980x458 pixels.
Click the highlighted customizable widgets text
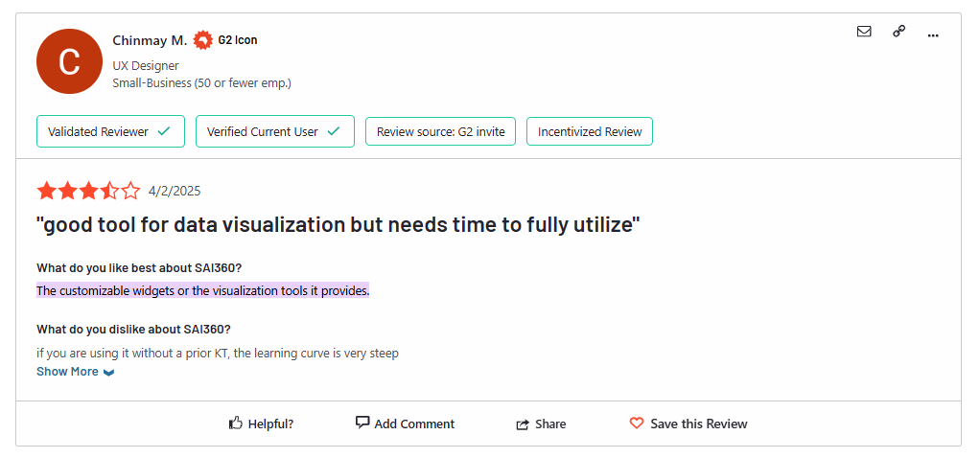click(x=202, y=290)
